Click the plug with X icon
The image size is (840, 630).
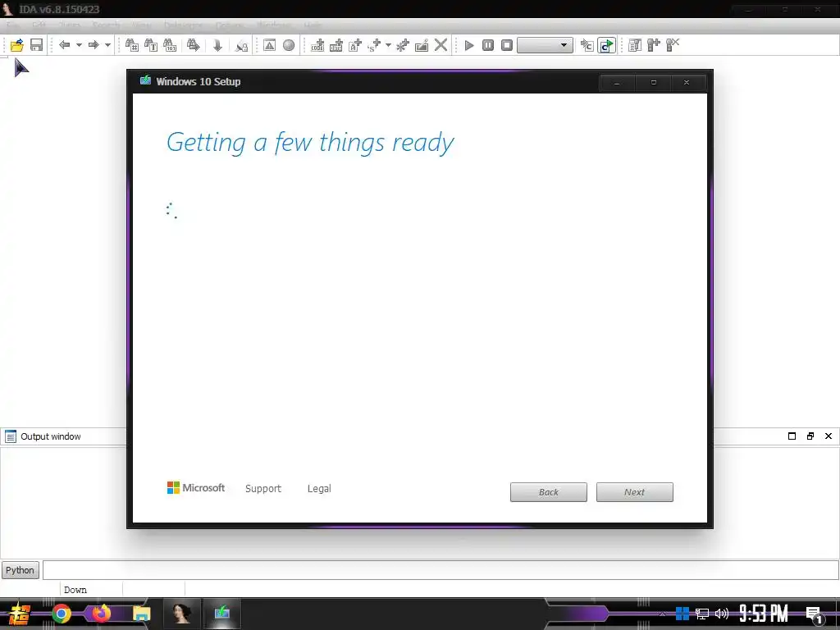[x=673, y=45]
